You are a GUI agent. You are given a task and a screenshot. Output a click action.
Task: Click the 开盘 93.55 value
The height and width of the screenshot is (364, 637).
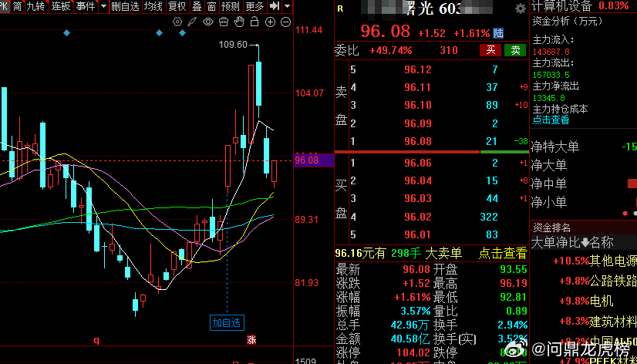click(x=514, y=269)
